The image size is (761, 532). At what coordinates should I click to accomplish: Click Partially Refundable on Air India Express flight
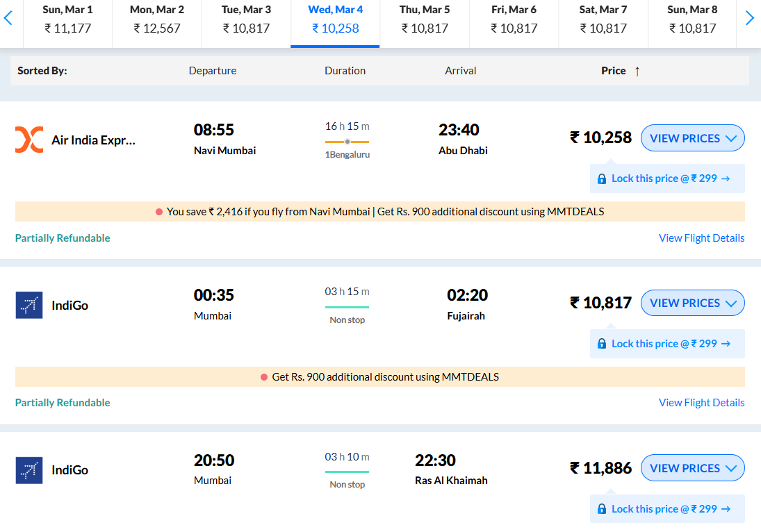click(63, 238)
